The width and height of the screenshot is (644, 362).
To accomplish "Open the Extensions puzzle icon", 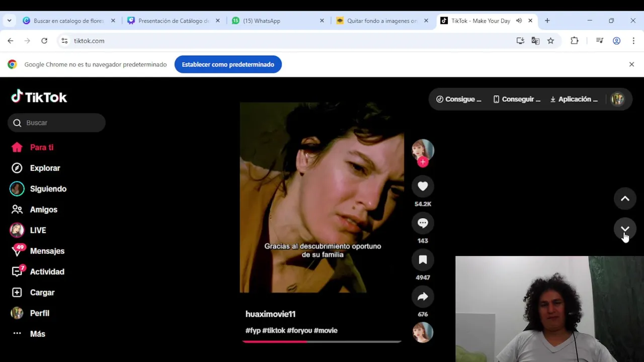I will point(574,41).
